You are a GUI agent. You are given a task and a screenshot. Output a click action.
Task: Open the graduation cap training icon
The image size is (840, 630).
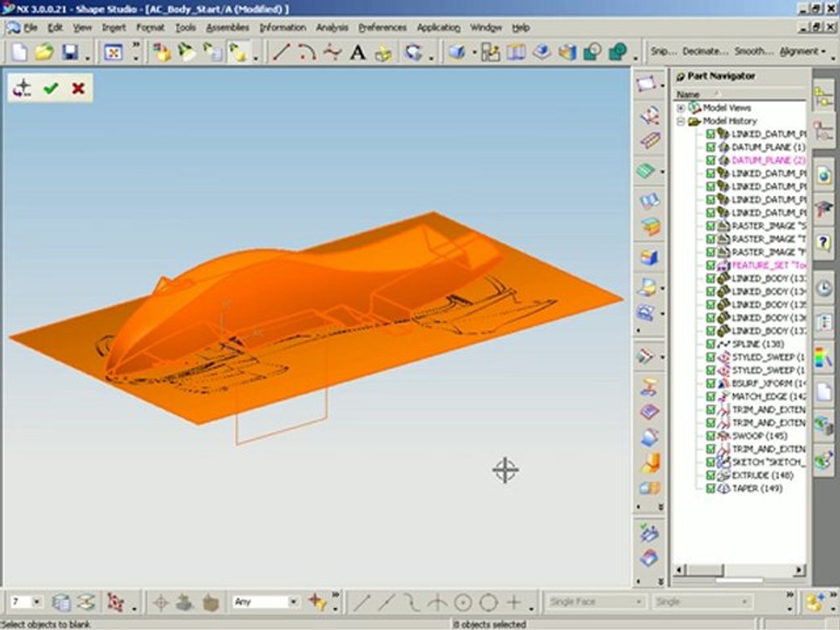tap(824, 208)
